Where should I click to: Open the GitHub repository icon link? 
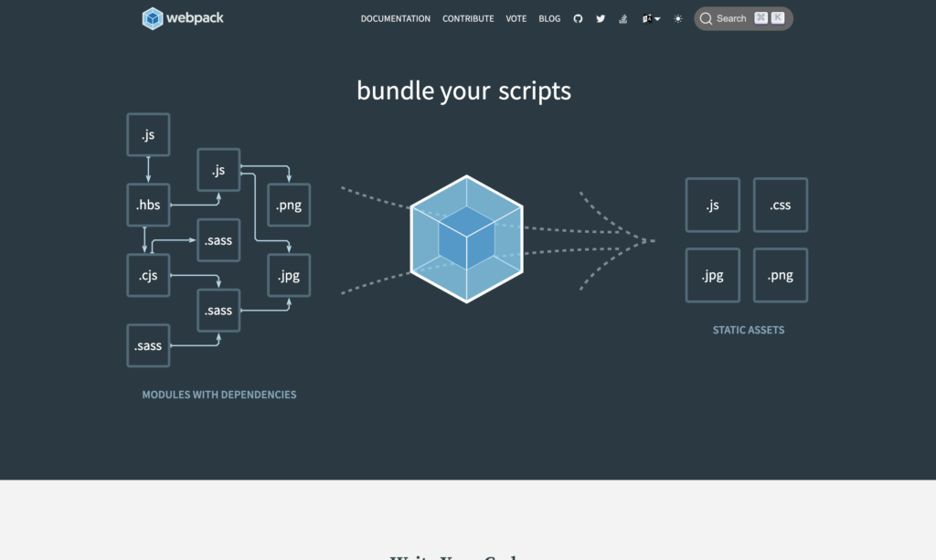click(578, 18)
